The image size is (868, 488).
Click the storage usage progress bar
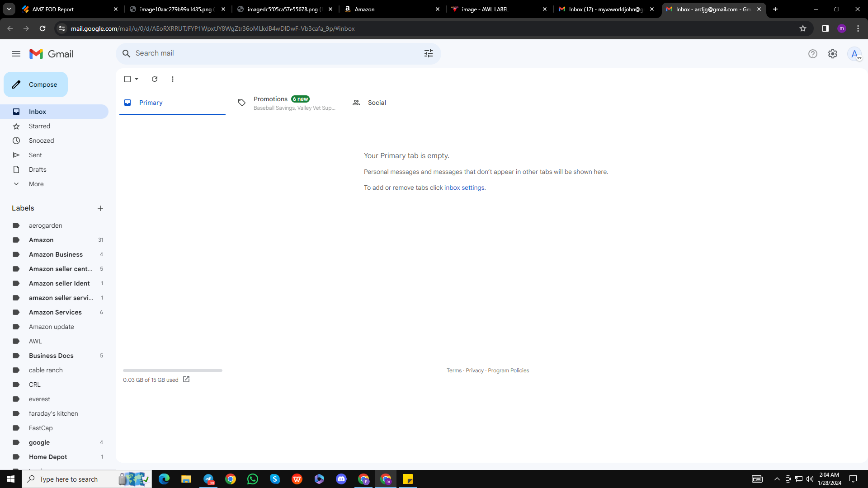[x=173, y=371]
